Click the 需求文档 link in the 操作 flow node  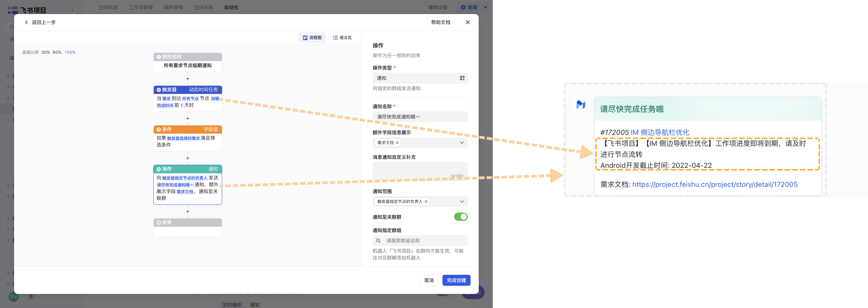185,192
